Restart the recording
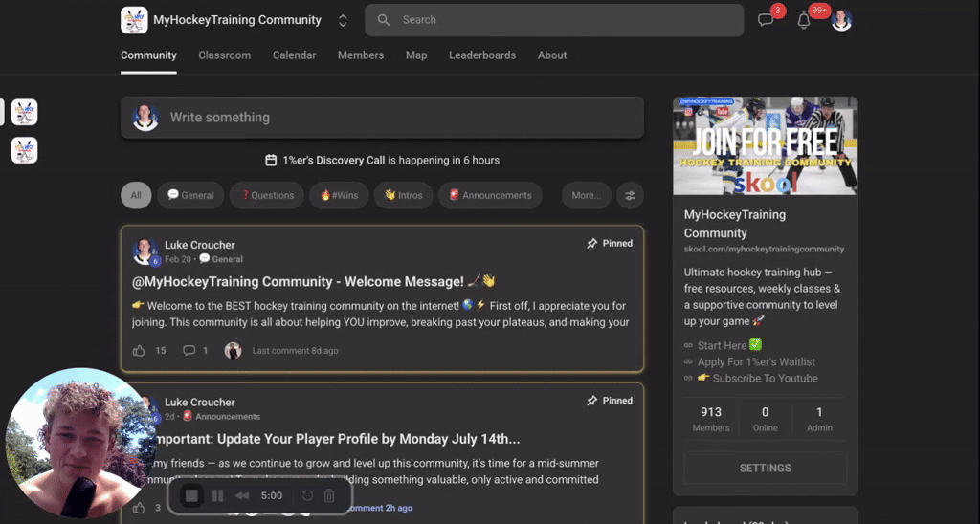Image resolution: width=980 pixels, height=524 pixels. coord(307,496)
